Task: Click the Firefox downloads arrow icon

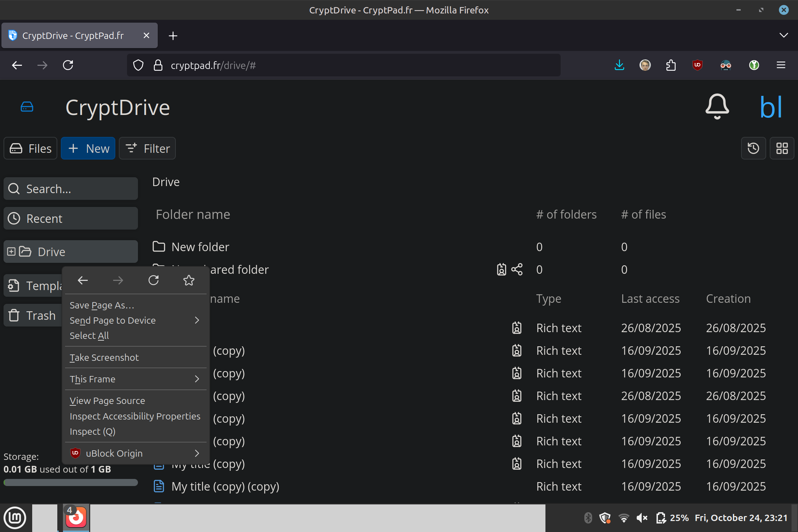Action: click(x=619, y=65)
